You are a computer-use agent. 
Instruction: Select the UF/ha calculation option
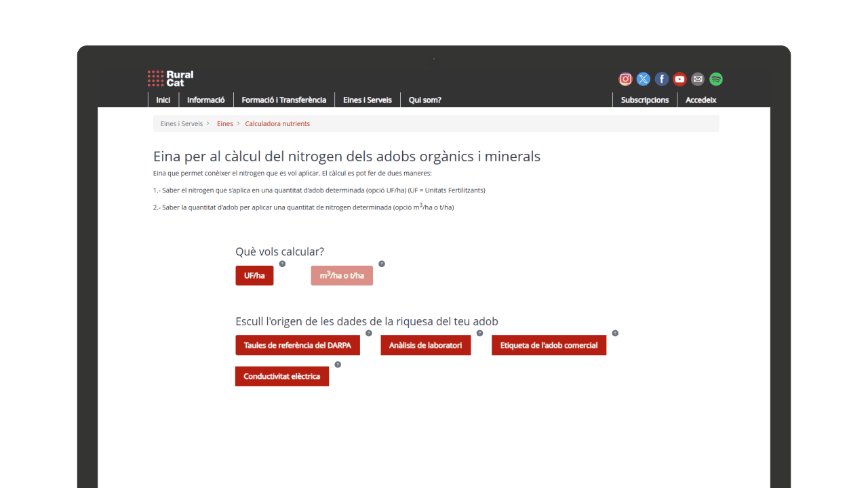click(x=254, y=276)
